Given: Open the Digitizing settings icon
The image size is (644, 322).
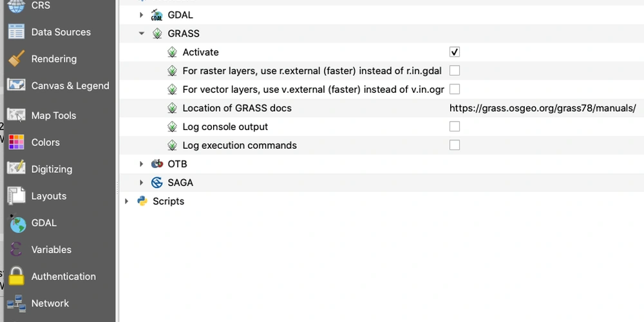Looking at the screenshot, I should [17, 169].
